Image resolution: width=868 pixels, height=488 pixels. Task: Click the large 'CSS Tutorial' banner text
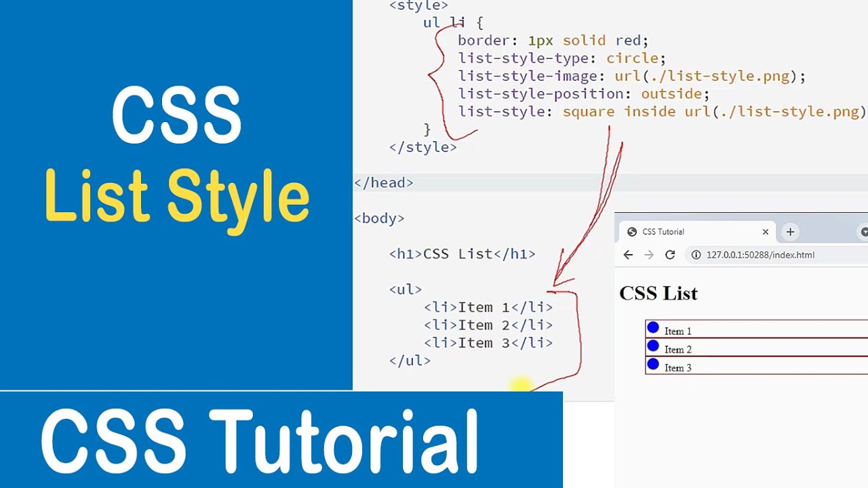click(260, 441)
